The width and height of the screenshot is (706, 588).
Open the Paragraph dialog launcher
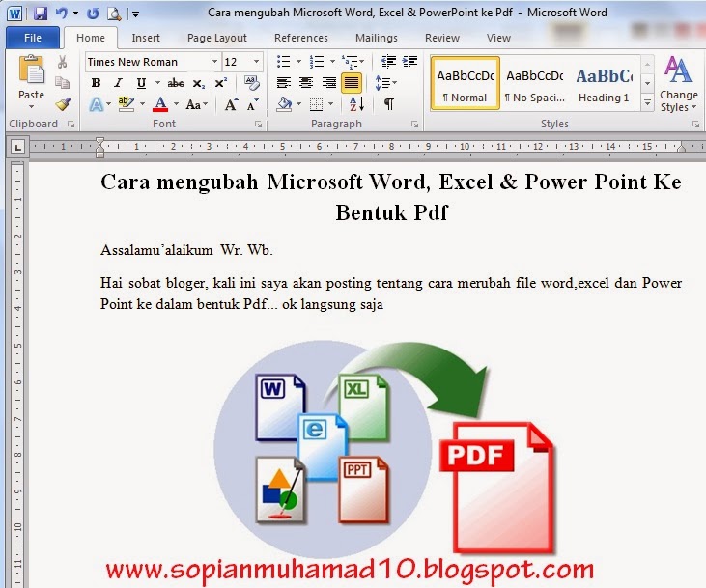click(414, 125)
